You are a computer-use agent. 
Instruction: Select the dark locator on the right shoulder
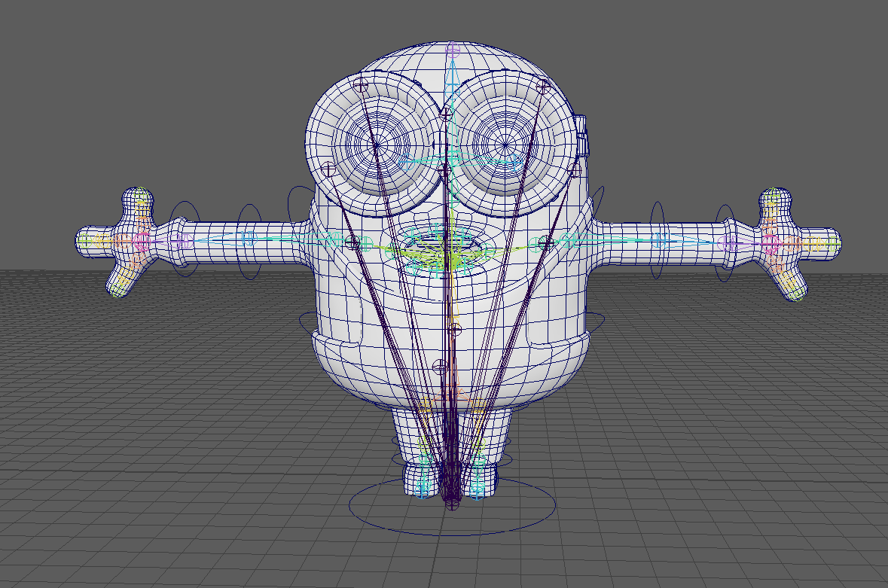(x=545, y=243)
